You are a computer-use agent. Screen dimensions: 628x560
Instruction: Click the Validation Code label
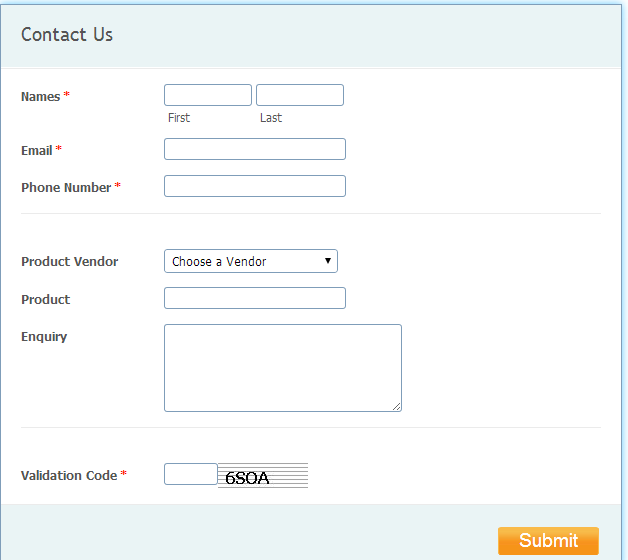click(69, 475)
